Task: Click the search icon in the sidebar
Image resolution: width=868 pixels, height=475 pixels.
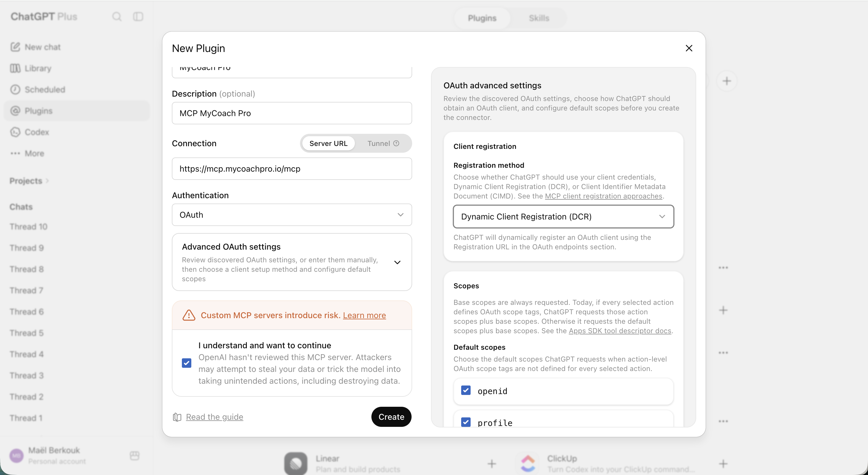Action: (x=117, y=17)
